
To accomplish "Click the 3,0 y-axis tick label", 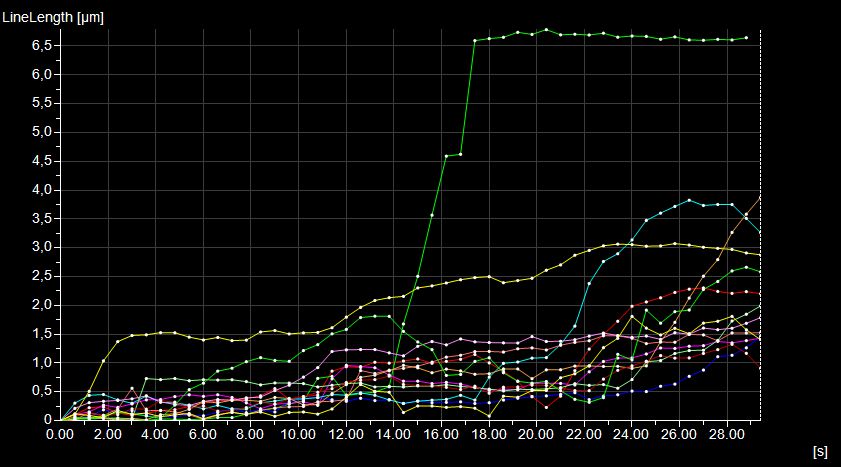I will 41,247.
